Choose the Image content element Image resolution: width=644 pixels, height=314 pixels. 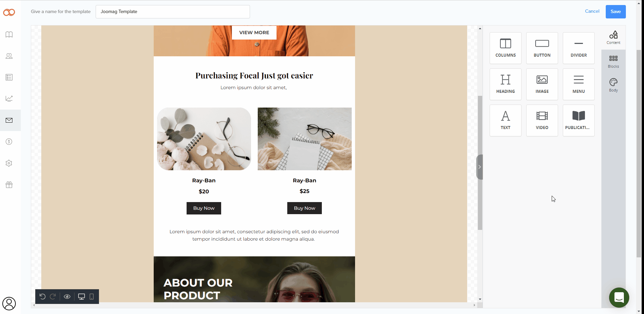542,84
